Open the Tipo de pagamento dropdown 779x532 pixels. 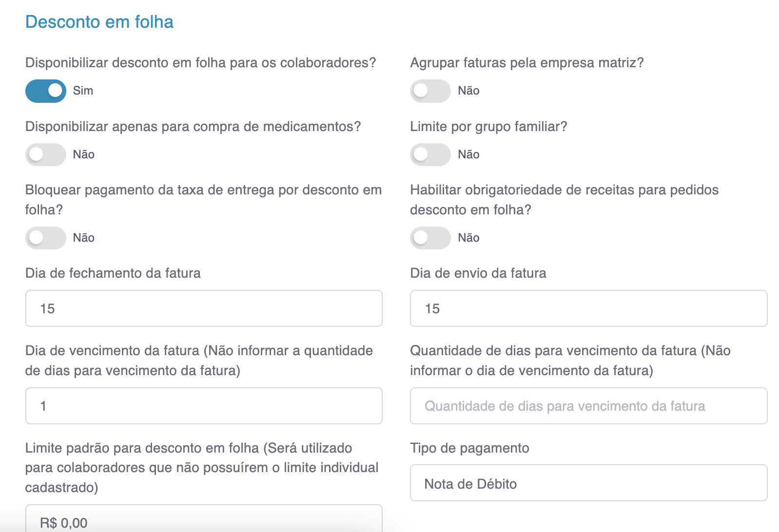(588, 483)
